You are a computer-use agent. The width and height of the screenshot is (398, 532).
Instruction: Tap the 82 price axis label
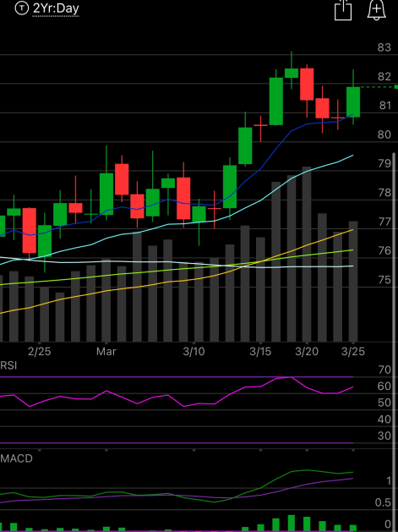click(384, 77)
